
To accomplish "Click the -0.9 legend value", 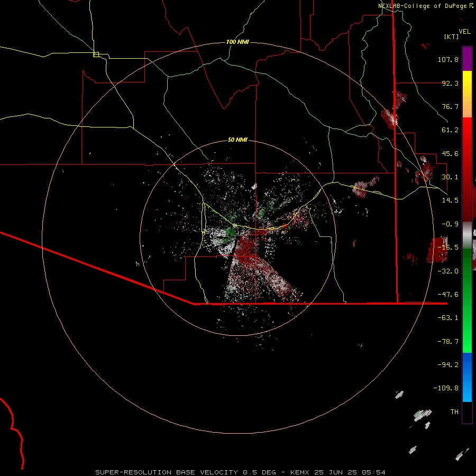I will pos(450,224).
